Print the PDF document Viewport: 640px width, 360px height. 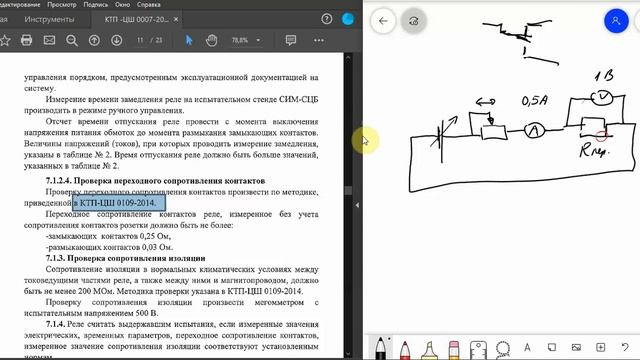pos(27,40)
